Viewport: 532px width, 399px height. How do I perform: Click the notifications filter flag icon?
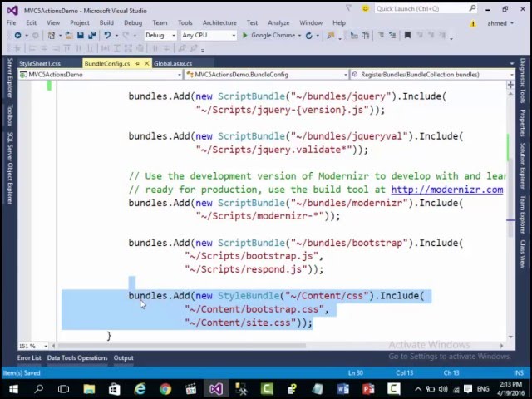[348, 8]
